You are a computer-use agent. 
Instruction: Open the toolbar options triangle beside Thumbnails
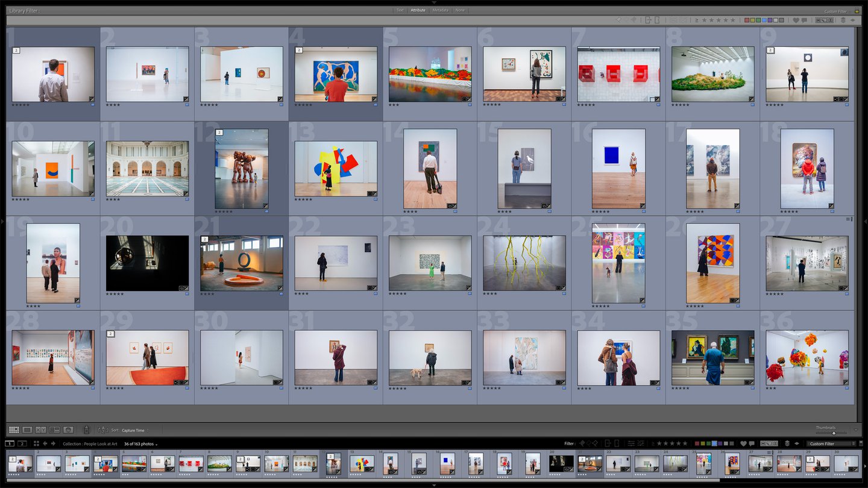coord(856,430)
